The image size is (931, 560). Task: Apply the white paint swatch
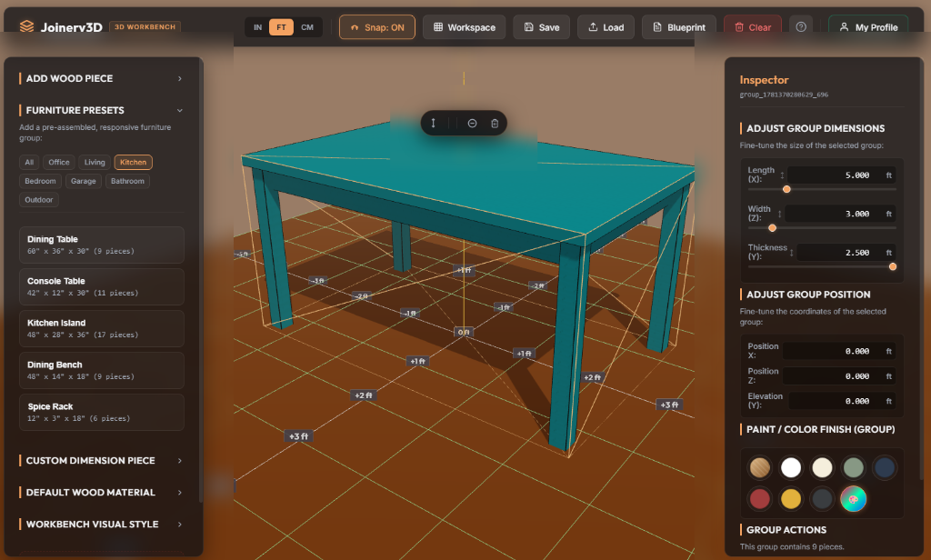pyautogui.click(x=791, y=467)
